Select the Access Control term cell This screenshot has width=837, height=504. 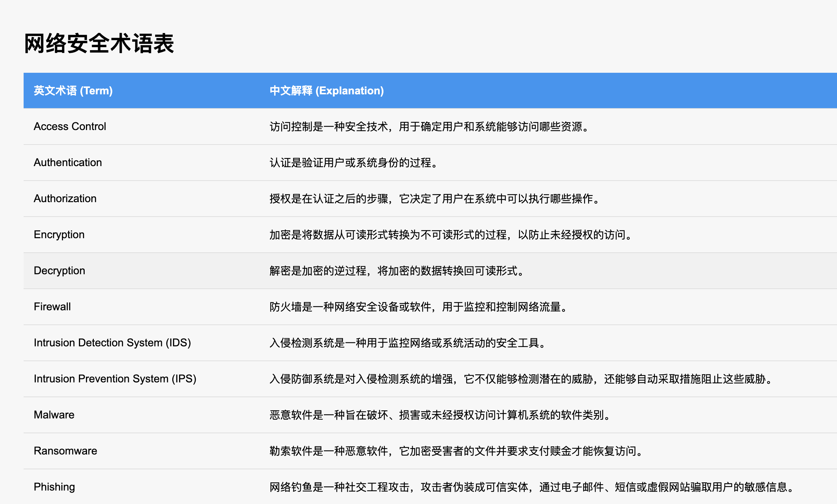tap(69, 127)
